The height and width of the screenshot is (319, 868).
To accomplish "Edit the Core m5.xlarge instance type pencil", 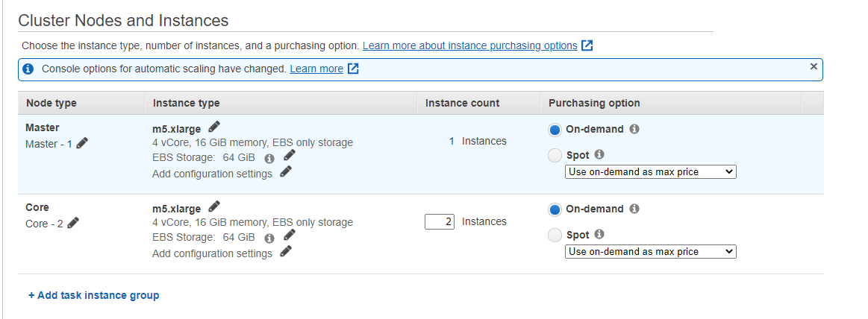I will click(214, 206).
